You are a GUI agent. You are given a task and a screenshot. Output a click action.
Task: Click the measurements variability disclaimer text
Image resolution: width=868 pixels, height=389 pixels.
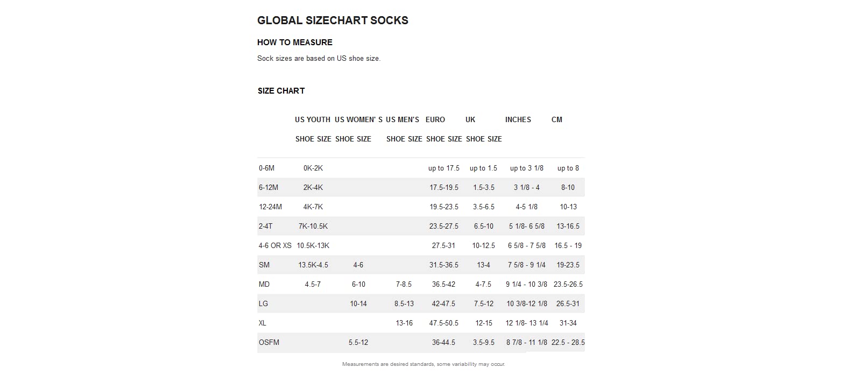424,364
